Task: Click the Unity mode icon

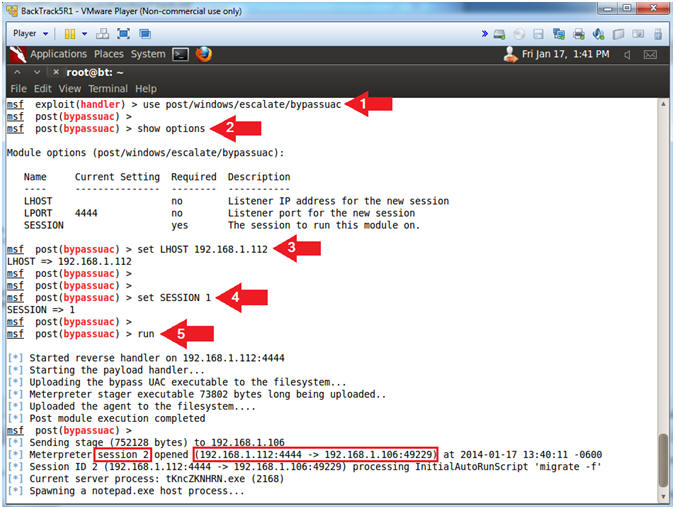Action: [145, 34]
